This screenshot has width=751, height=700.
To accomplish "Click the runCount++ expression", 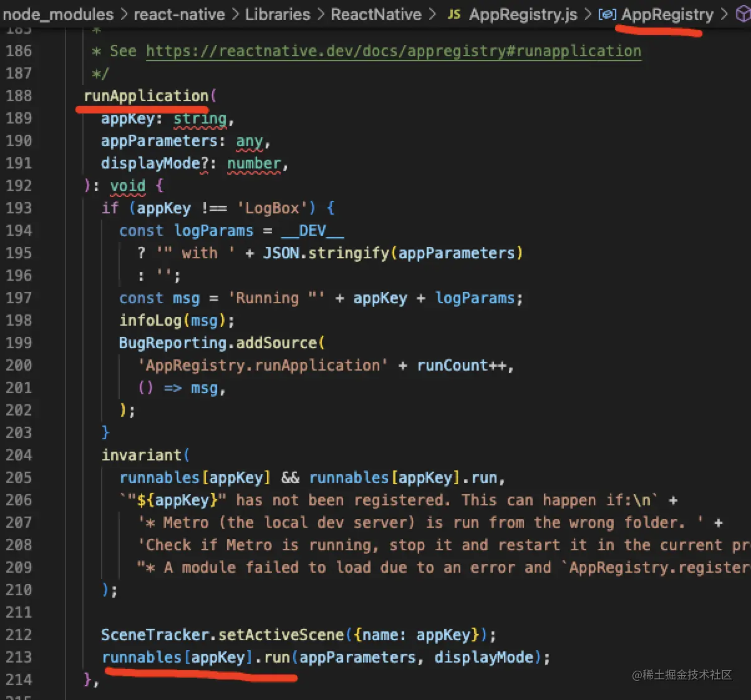I will (x=462, y=365).
